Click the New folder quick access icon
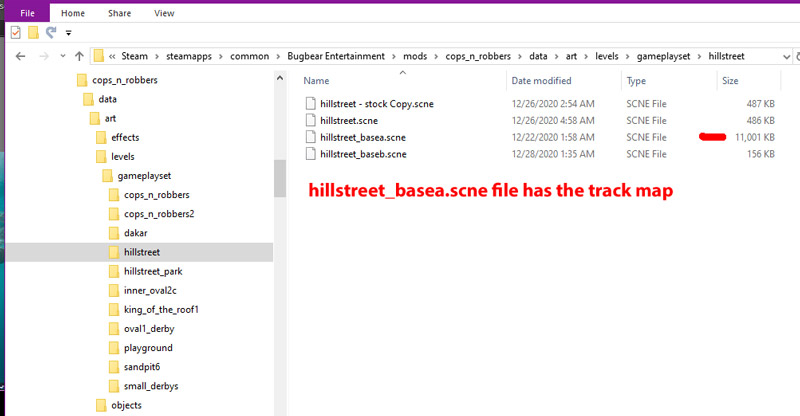The image size is (800, 416). tap(33, 33)
